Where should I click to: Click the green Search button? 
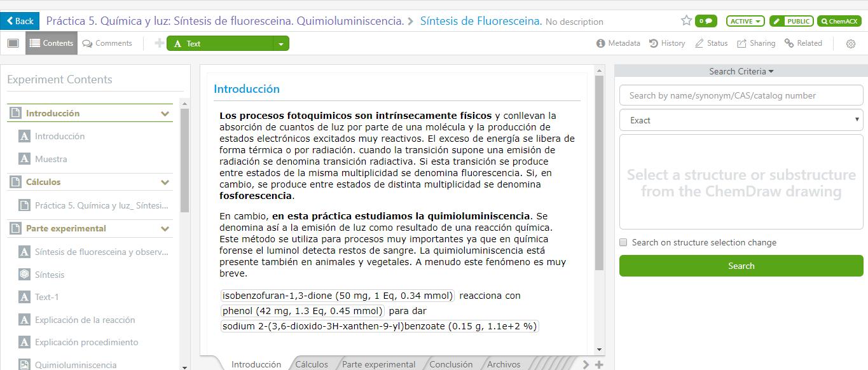pyautogui.click(x=741, y=266)
